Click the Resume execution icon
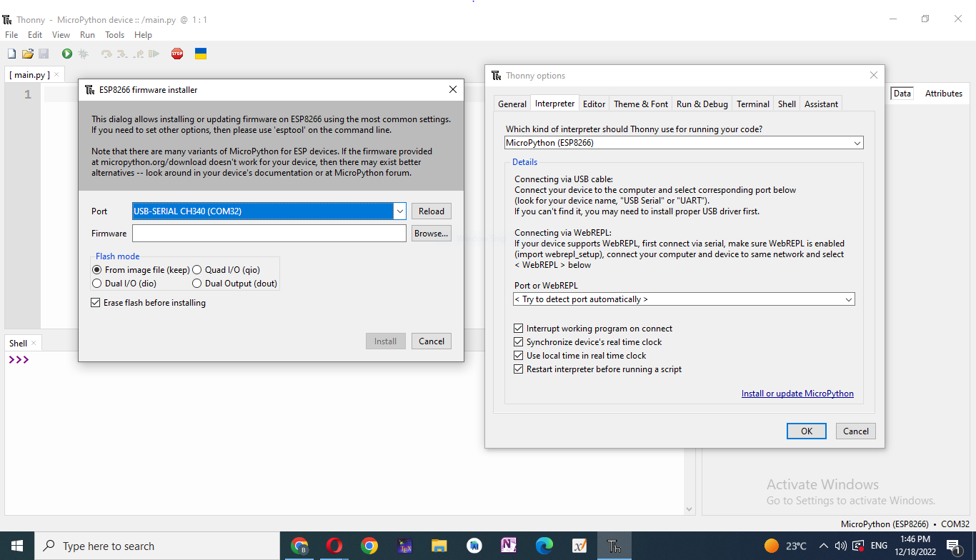 tap(154, 54)
